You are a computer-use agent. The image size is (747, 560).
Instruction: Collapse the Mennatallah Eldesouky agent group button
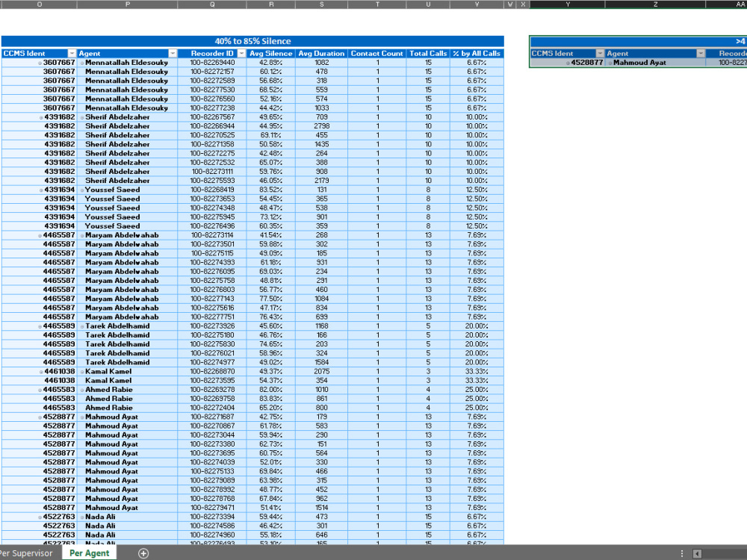[x=82, y=63]
